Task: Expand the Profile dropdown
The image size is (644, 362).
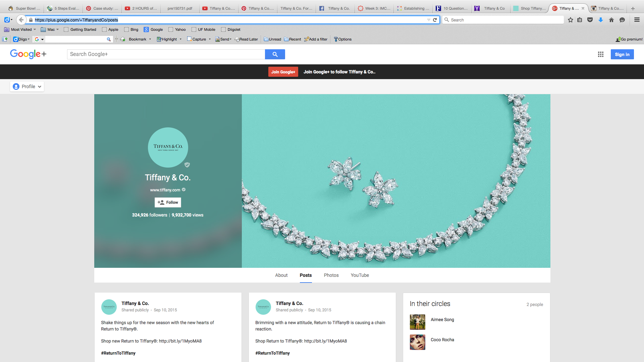Action: (x=27, y=86)
